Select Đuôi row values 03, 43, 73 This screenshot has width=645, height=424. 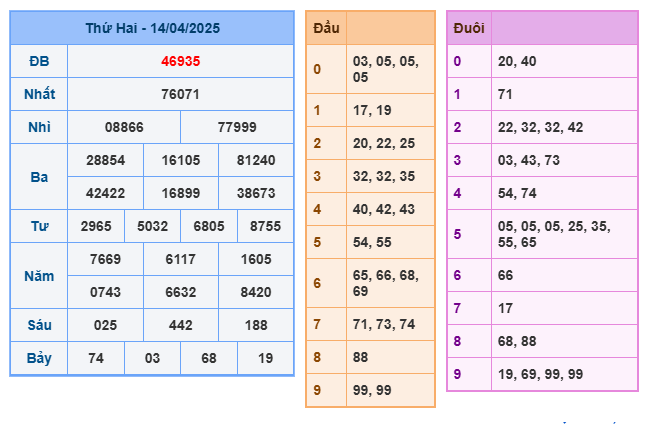(529, 160)
